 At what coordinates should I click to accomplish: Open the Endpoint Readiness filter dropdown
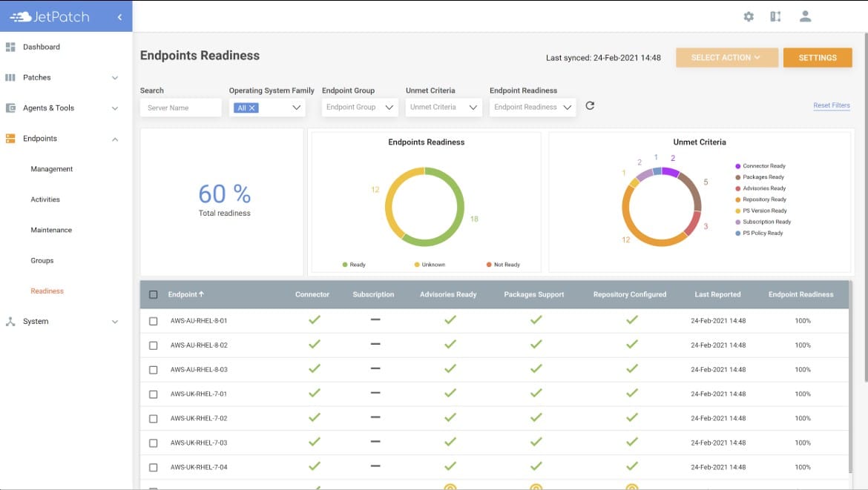pyautogui.click(x=533, y=107)
